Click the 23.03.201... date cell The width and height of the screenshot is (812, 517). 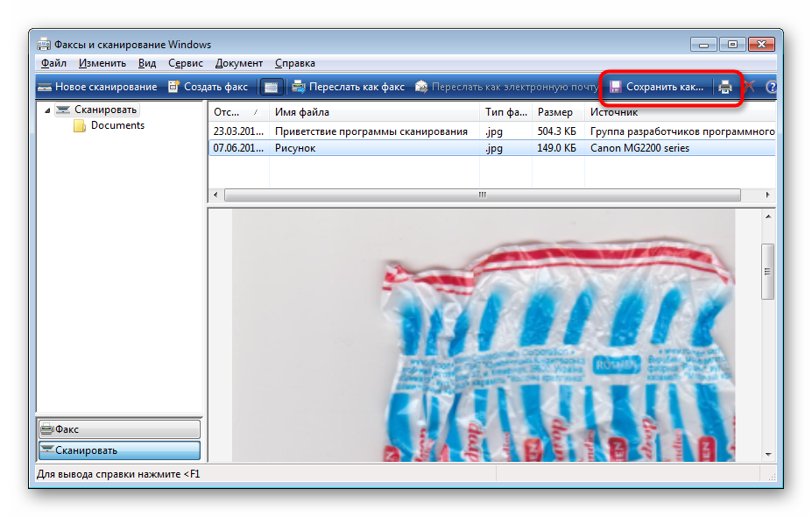pos(238,131)
